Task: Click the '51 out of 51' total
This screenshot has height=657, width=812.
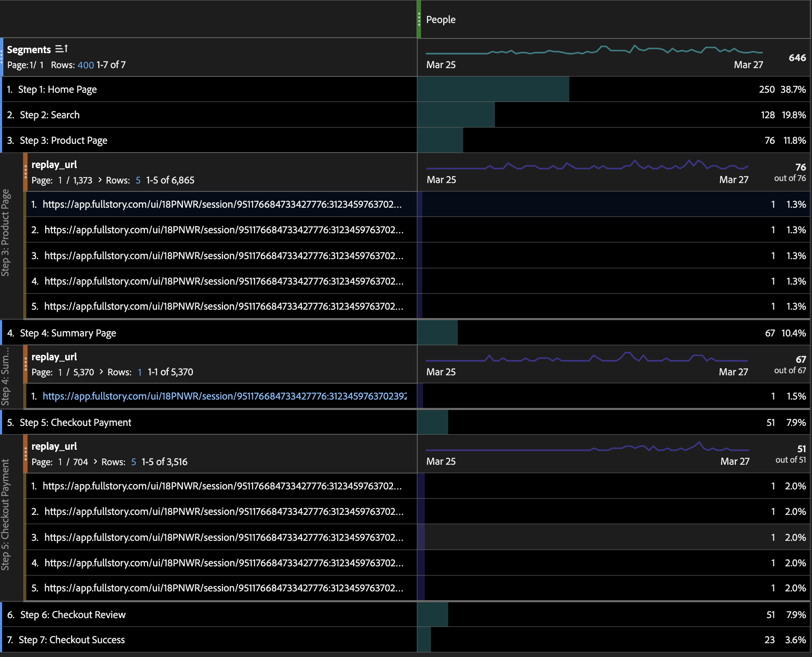Action: (x=791, y=454)
